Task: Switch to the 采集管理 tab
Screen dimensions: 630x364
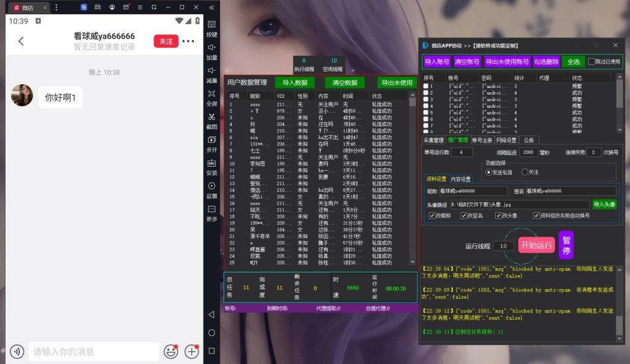Action: pyautogui.click(x=434, y=140)
